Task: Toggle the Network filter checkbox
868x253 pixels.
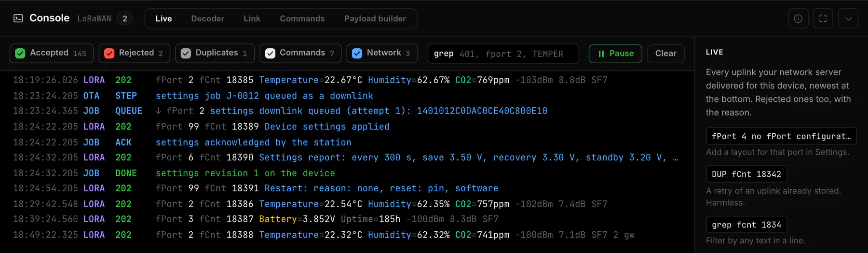Action: click(x=357, y=53)
